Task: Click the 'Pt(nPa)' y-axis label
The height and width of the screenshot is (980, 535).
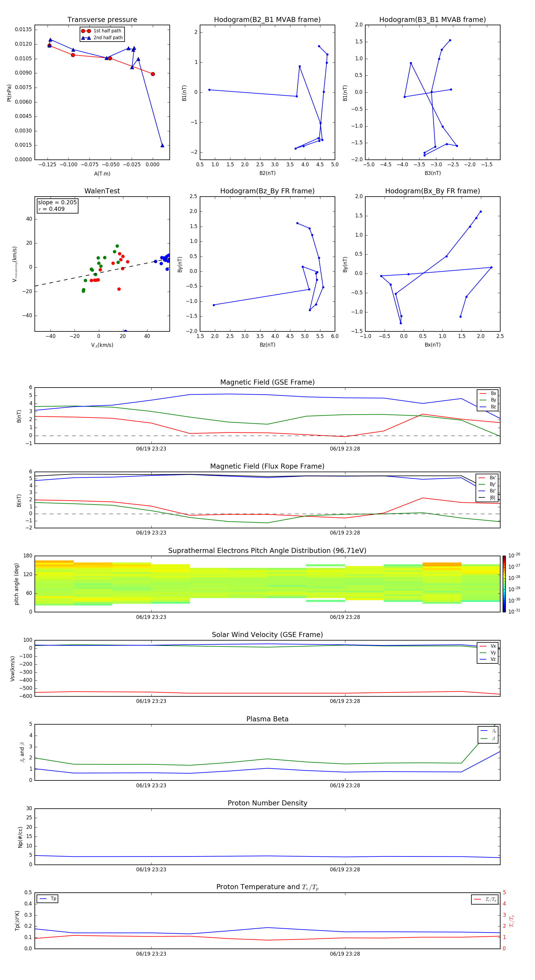Action: tap(9, 93)
